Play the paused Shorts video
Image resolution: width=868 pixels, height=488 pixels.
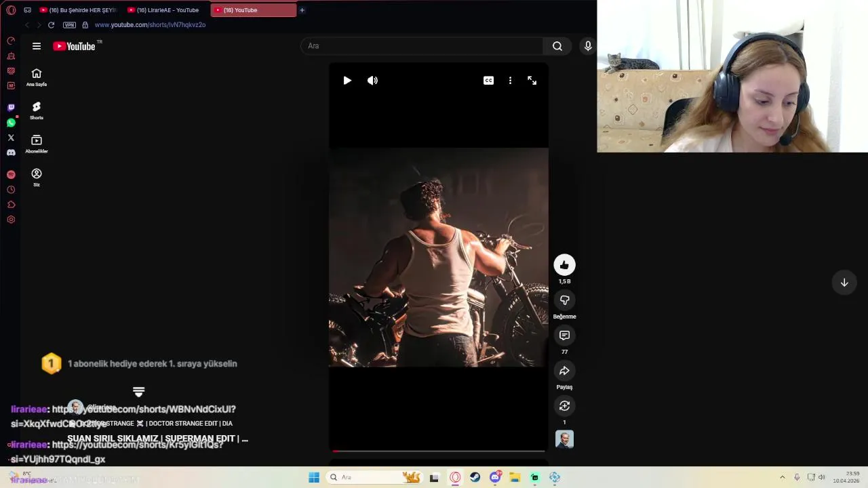pyautogui.click(x=347, y=81)
